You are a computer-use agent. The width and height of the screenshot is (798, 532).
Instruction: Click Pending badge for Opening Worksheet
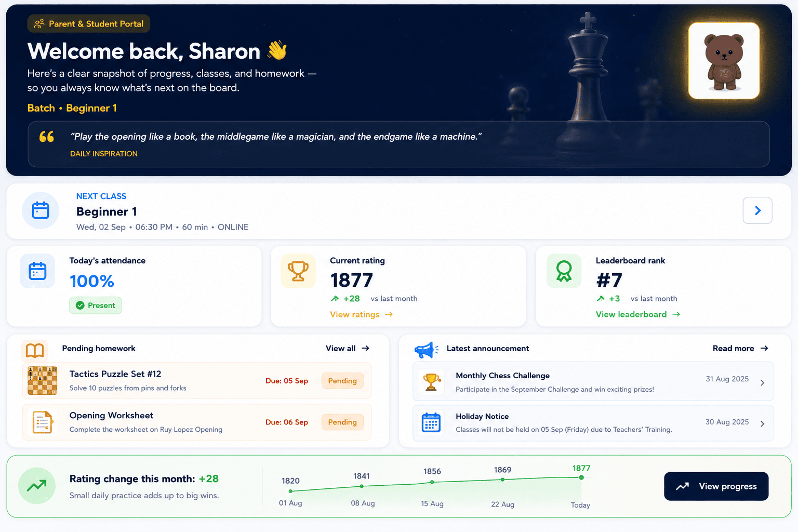coord(342,422)
